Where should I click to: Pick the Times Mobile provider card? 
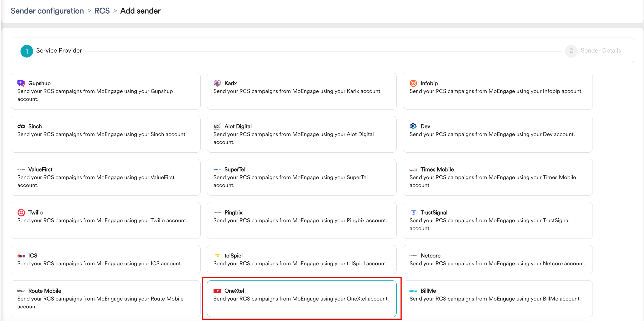[x=498, y=177]
